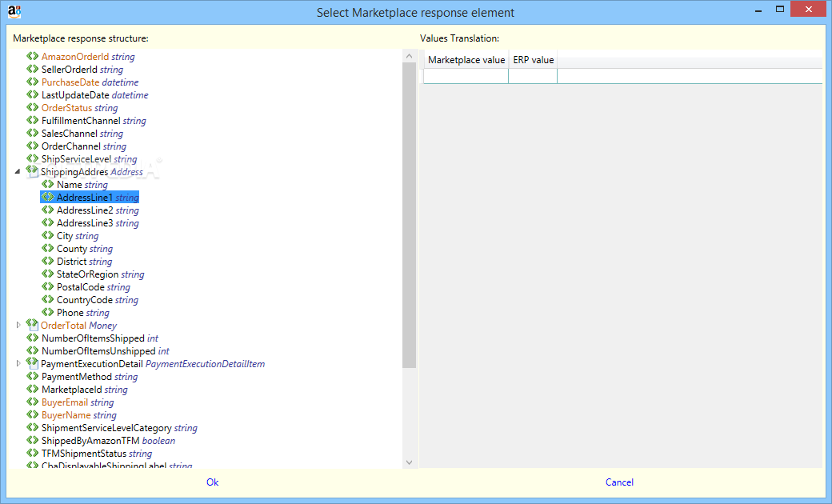Expand the OrderTotal Money node

click(x=18, y=325)
